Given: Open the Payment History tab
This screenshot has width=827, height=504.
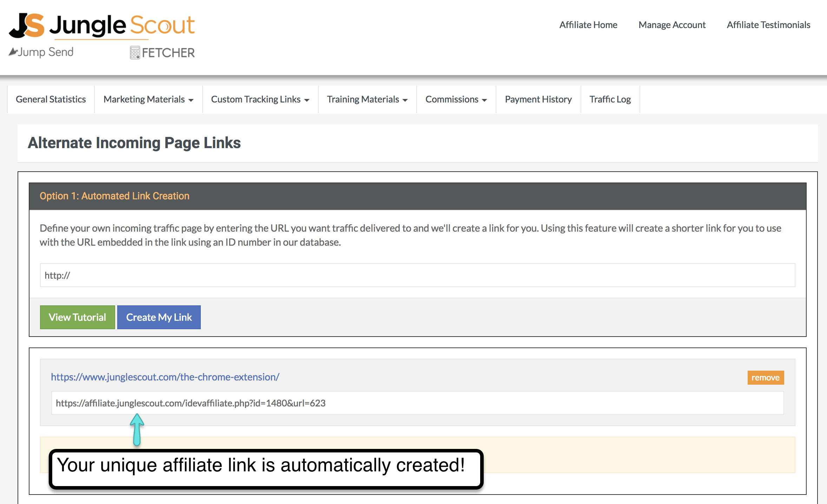Looking at the screenshot, I should pyautogui.click(x=538, y=99).
